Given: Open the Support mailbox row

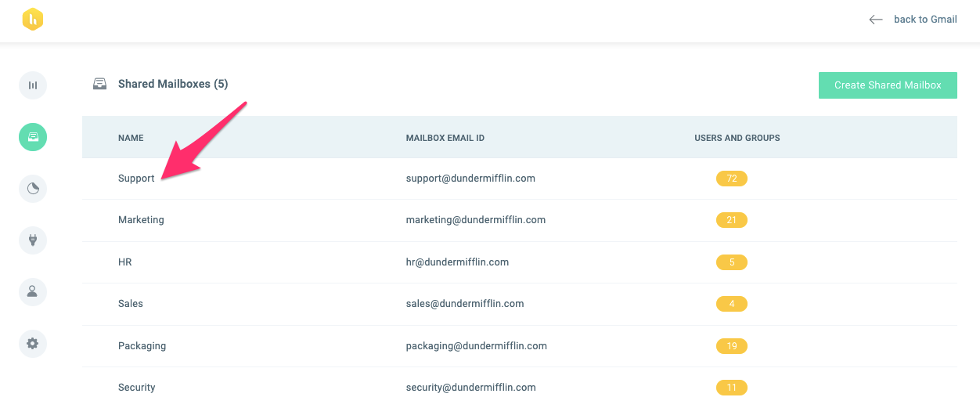Looking at the screenshot, I should (x=520, y=179).
